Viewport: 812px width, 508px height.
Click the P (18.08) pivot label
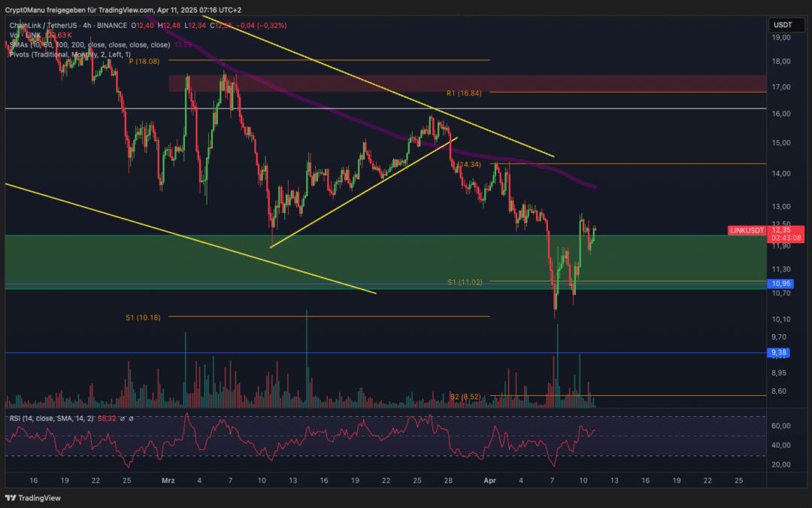pyautogui.click(x=144, y=61)
